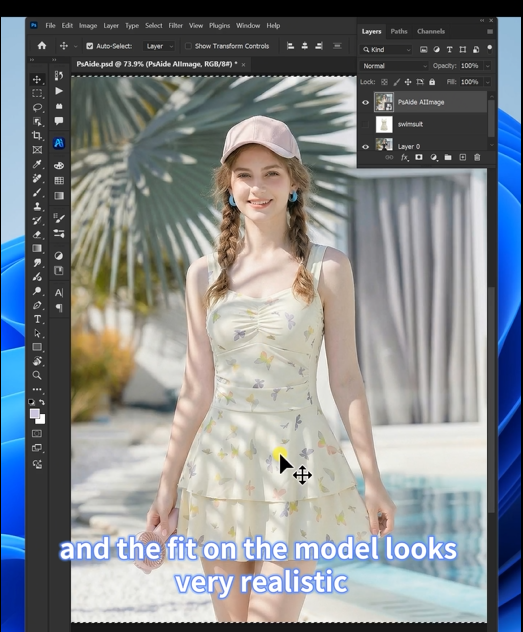Open the Filter menu
Screen dimensions: 523x632
pyautogui.click(x=175, y=25)
